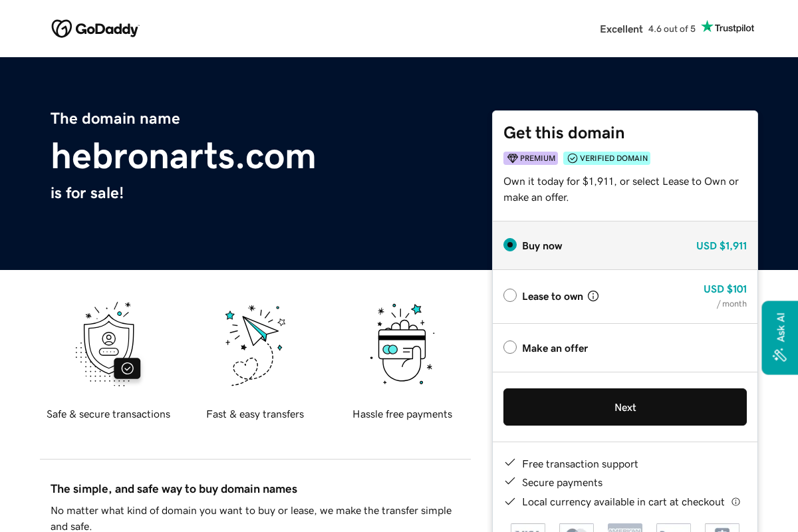Select the Buy now radio button
The height and width of the screenshot is (532, 798).
point(510,245)
